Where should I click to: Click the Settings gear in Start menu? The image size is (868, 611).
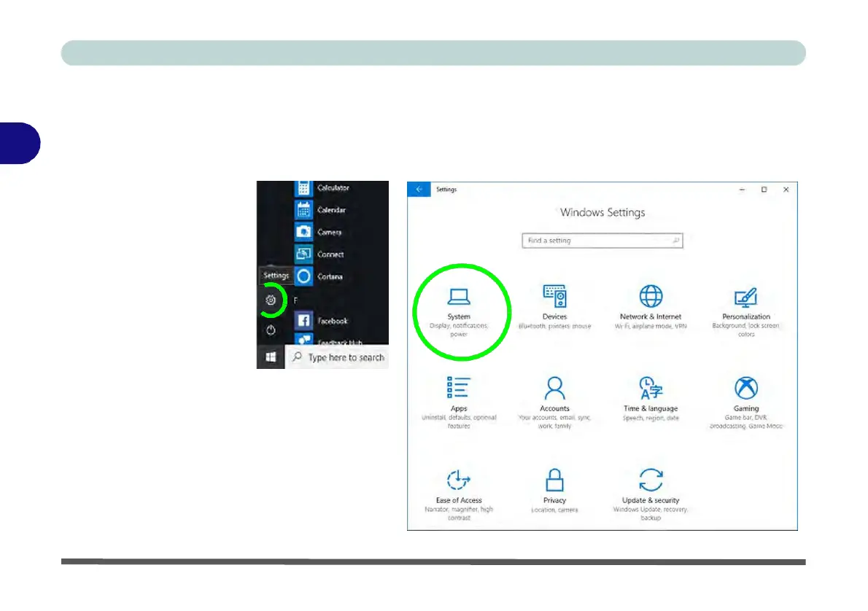click(271, 300)
